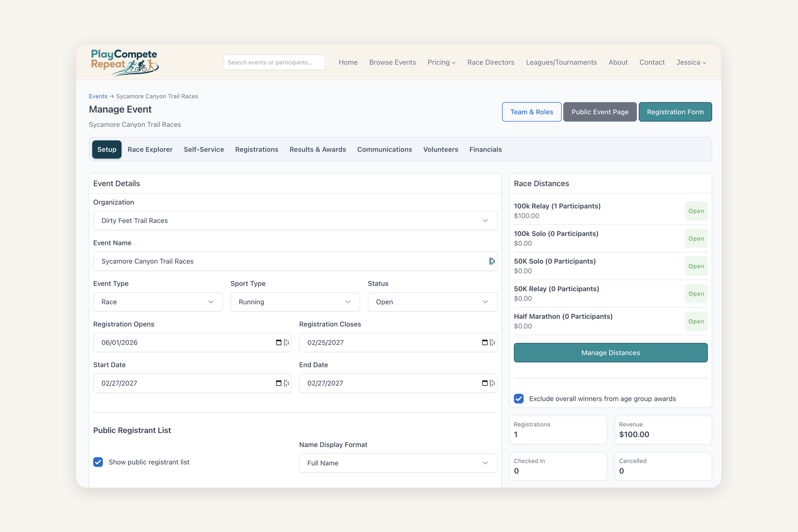
Task: Click the Manage Distances button
Action: (610, 353)
